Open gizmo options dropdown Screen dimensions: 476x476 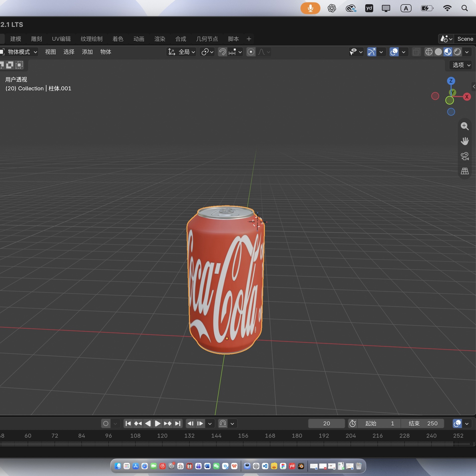coord(381,52)
